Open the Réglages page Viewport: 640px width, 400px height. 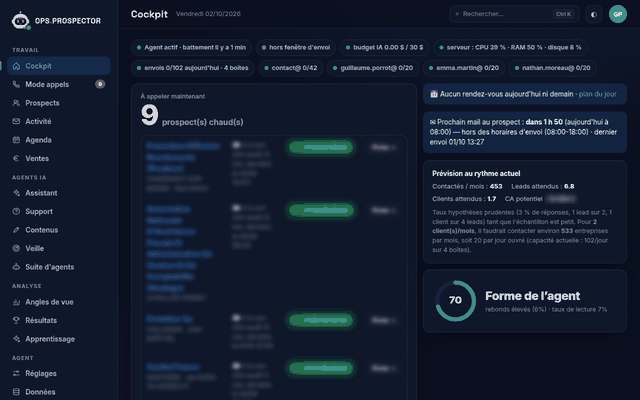59,373
